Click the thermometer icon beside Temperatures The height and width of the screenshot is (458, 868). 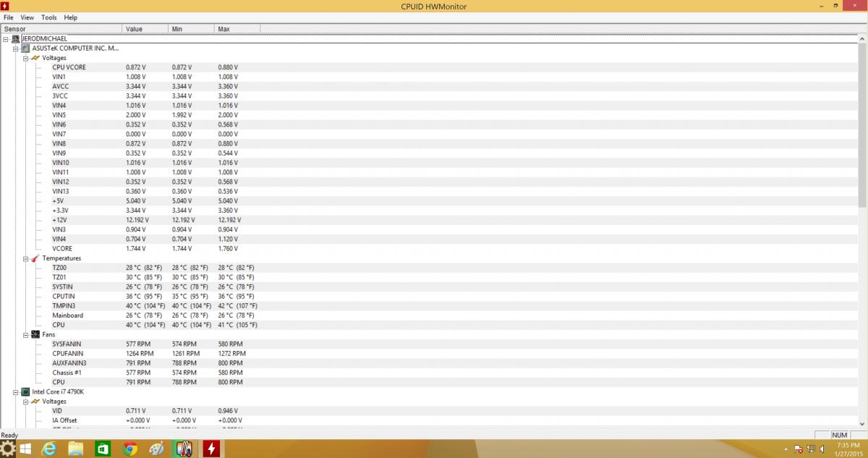tap(35, 258)
